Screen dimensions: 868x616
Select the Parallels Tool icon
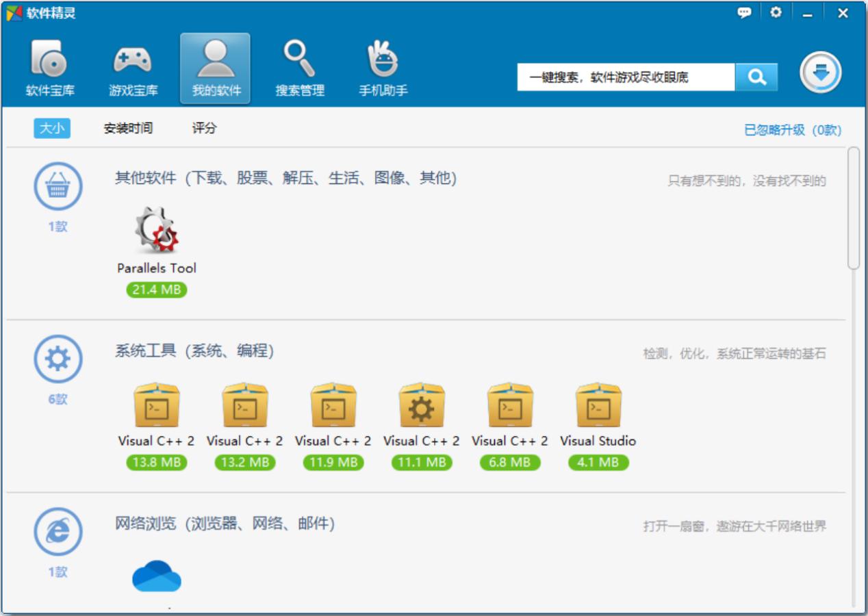(157, 230)
